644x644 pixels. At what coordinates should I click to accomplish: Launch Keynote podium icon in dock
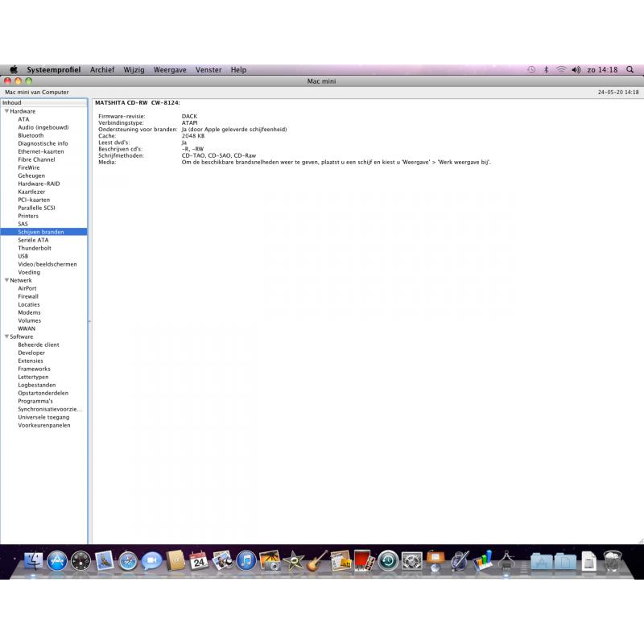point(436,560)
